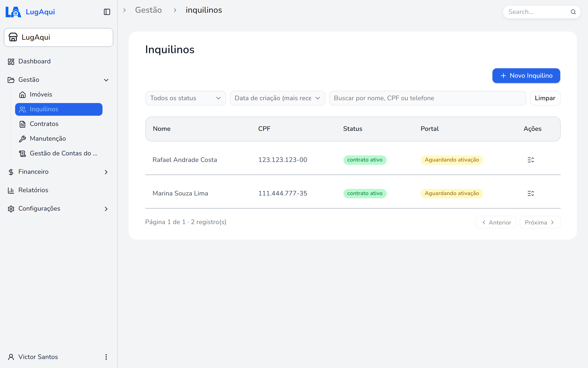
Task: Focus the Buscar por nome, CPF field
Action: 427,98
